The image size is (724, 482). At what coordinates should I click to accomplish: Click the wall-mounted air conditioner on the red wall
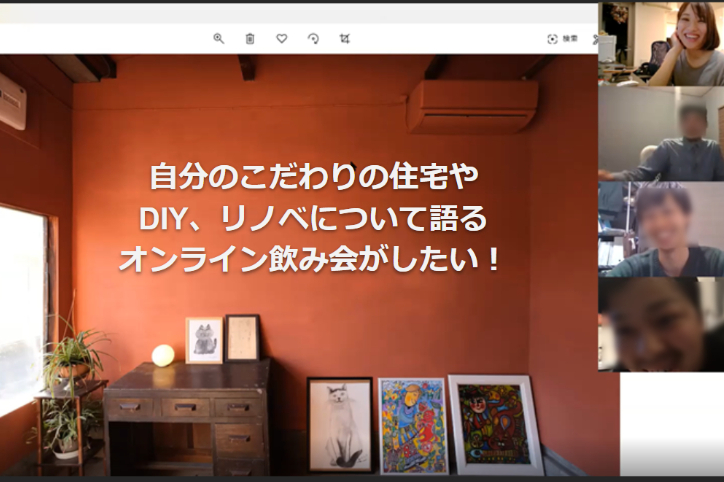click(x=472, y=107)
